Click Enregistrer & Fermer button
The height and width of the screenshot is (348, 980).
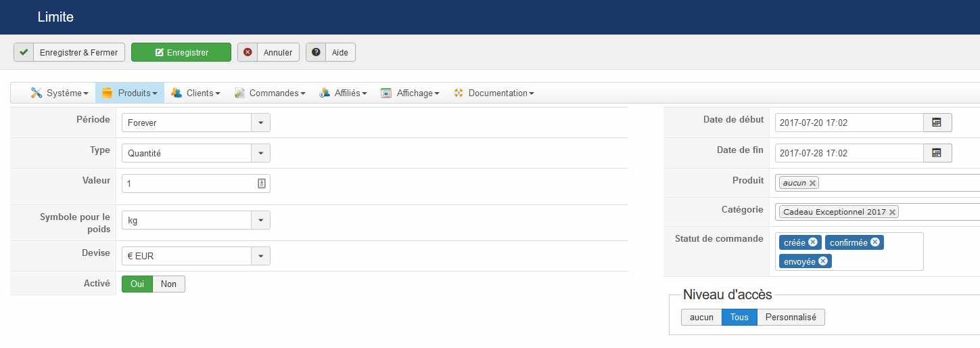pyautogui.click(x=69, y=52)
